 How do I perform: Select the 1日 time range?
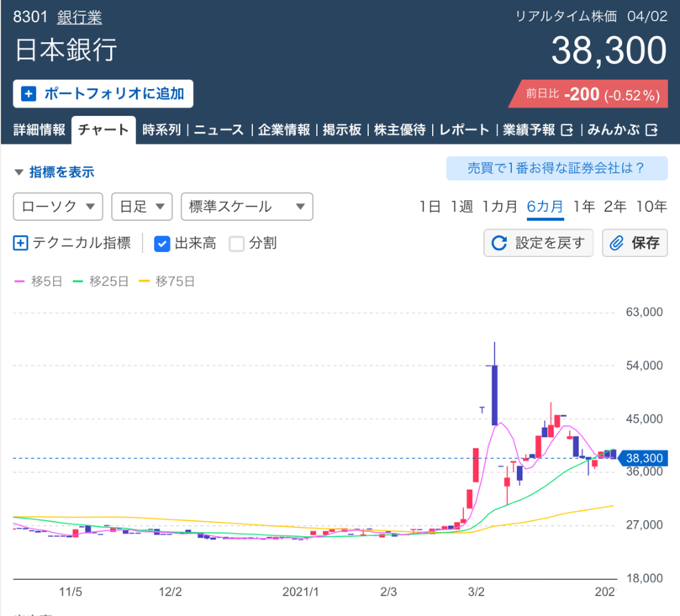point(430,207)
